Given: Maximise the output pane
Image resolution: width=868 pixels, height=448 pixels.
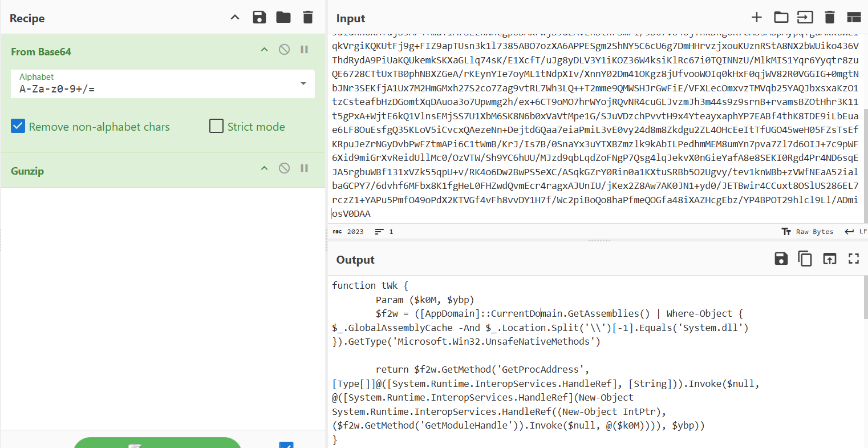Looking at the screenshot, I should (x=854, y=259).
